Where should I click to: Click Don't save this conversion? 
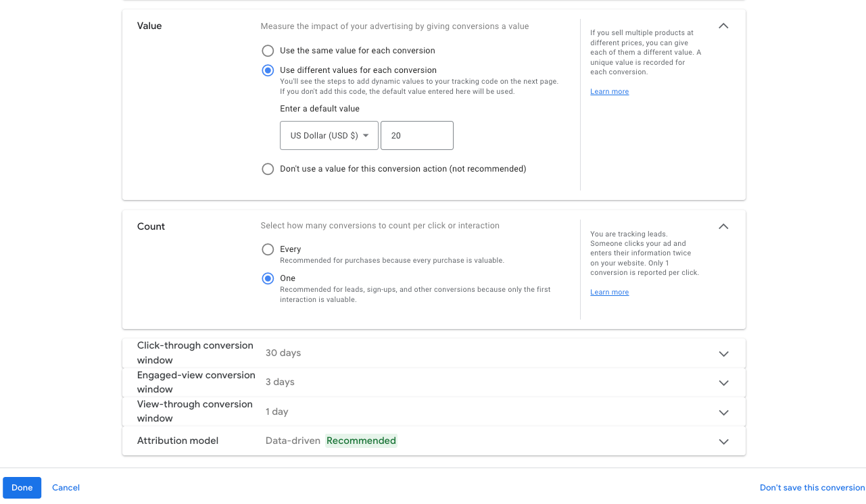pyautogui.click(x=812, y=488)
